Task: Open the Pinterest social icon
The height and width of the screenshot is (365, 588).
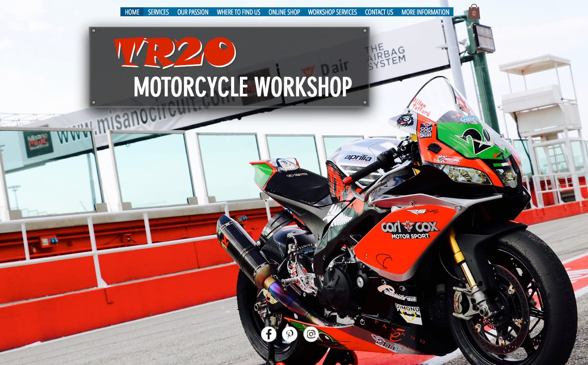Action: [x=290, y=334]
